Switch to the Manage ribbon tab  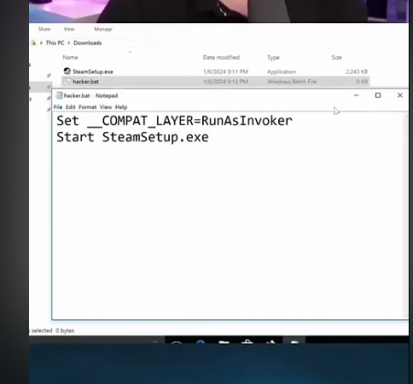103,29
